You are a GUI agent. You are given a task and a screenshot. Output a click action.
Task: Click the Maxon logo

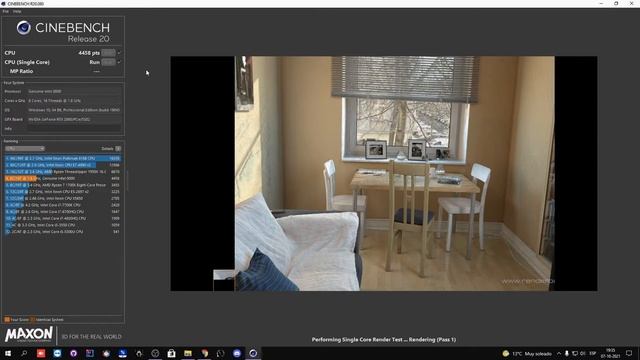pos(29,335)
